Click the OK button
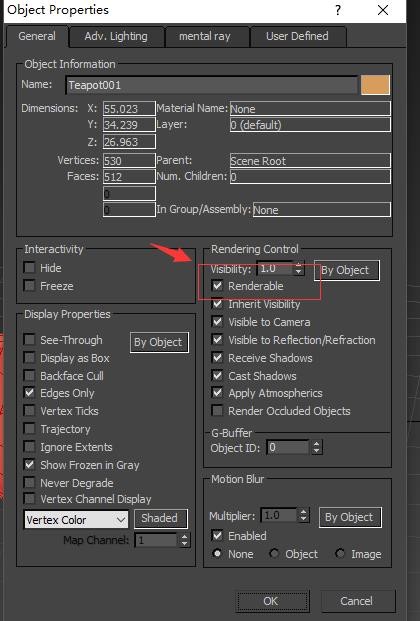420x621 pixels. (271, 601)
